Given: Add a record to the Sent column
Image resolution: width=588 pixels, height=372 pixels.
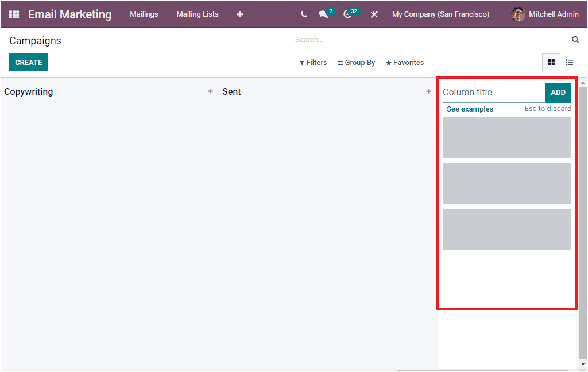Looking at the screenshot, I should tap(428, 91).
